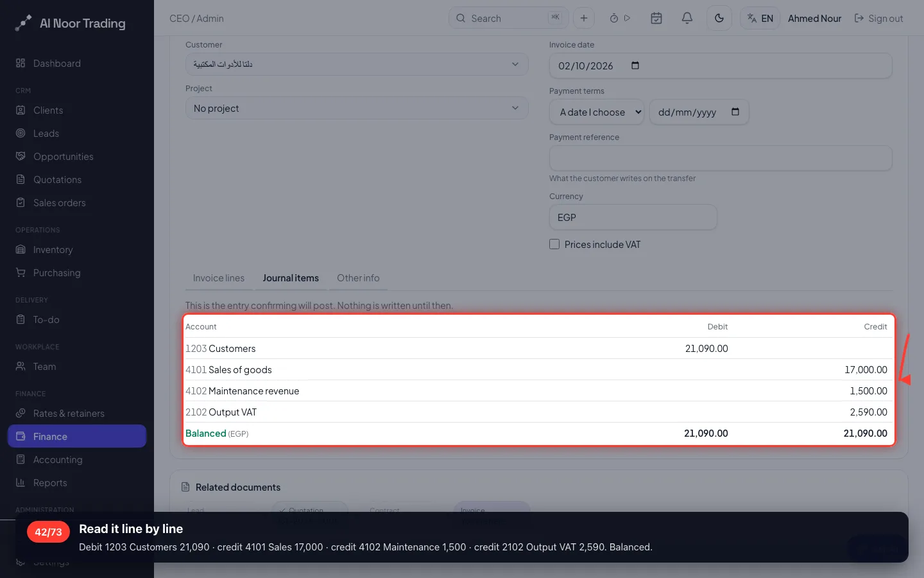Go to Clients in the sidebar
This screenshot has width=924, height=578.
tap(77, 110)
